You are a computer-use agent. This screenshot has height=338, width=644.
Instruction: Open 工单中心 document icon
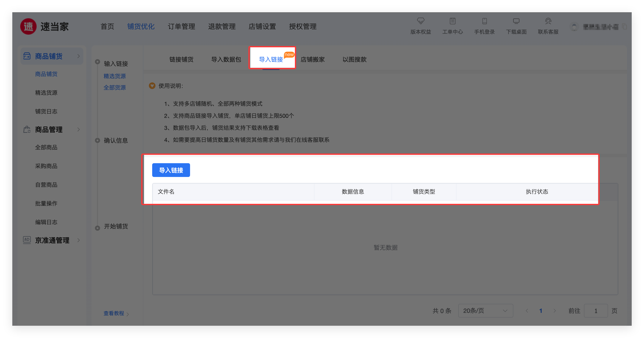[x=452, y=21]
